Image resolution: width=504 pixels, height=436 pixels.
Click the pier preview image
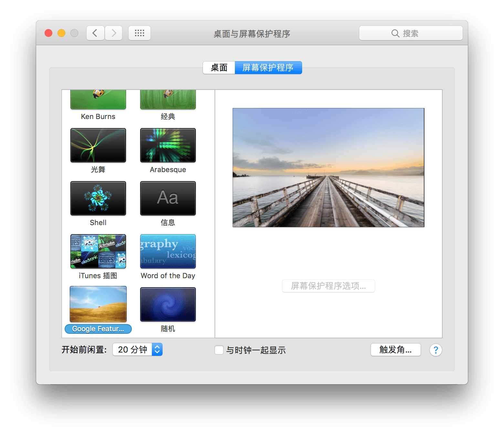(328, 168)
